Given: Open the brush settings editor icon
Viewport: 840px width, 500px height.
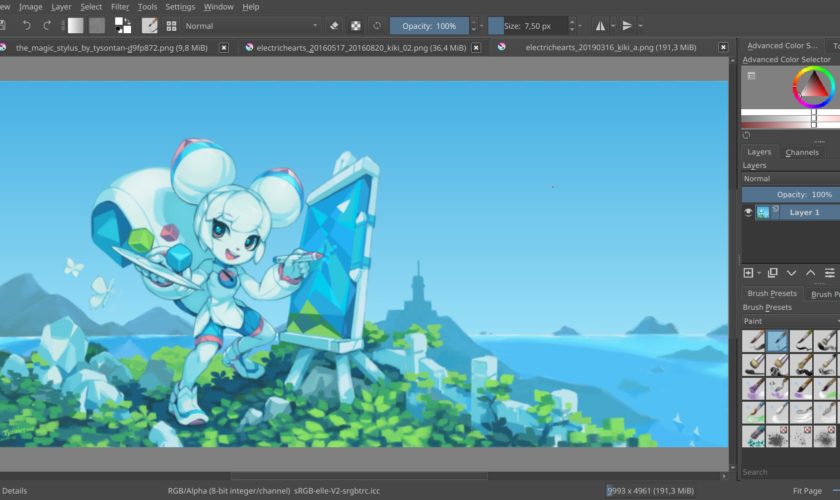Looking at the screenshot, I should [150, 26].
